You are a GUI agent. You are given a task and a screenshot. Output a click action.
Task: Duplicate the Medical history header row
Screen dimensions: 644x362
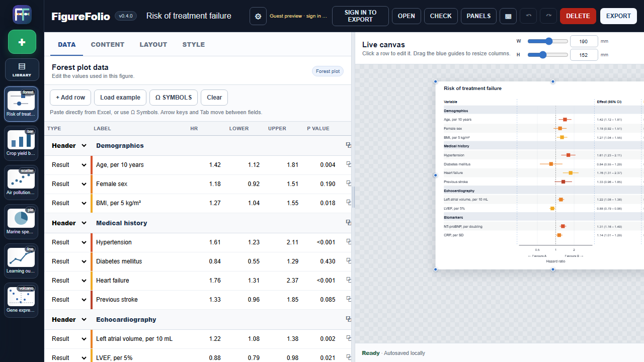click(348, 223)
